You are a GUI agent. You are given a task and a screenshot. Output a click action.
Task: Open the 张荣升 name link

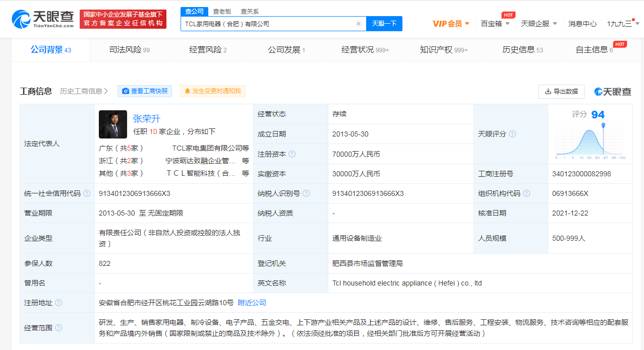(x=147, y=118)
